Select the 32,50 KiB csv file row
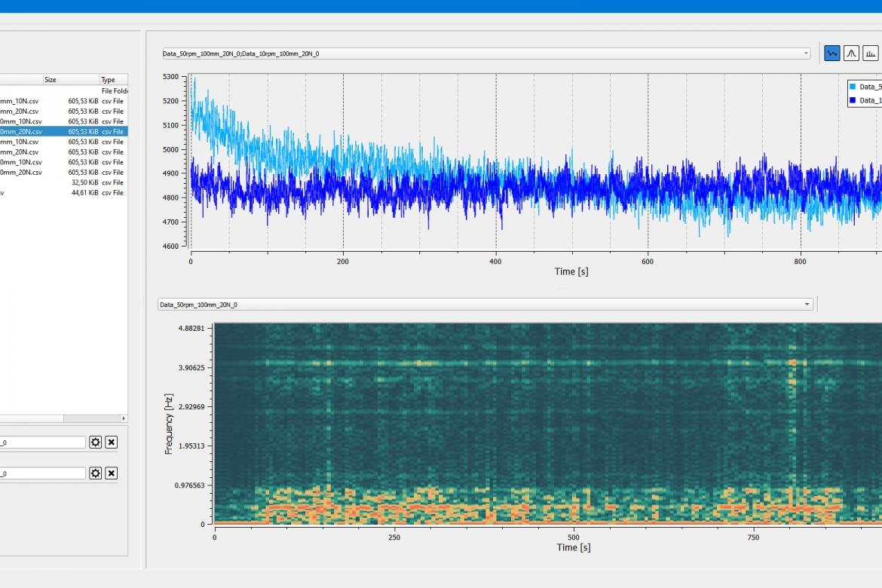The width and height of the screenshot is (882, 588). pyautogui.click(x=63, y=182)
